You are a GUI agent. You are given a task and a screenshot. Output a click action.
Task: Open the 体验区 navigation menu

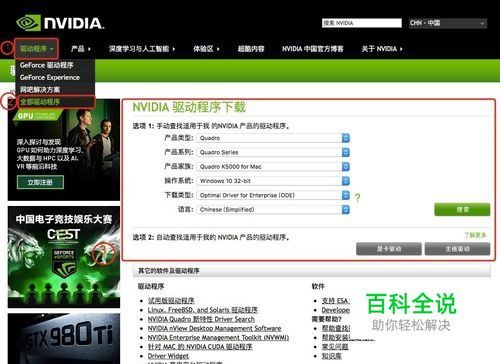tap(206, 49)
